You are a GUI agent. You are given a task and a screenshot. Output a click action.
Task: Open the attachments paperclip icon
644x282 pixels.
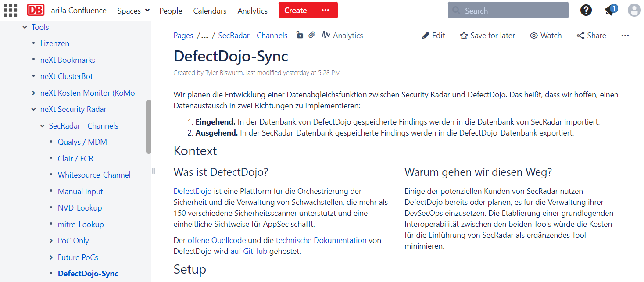tap(311, 35)
